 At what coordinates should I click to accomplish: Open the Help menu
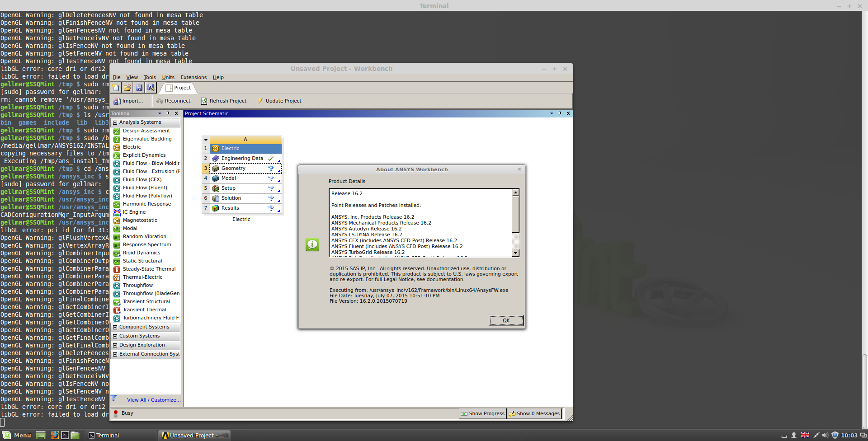218,77
